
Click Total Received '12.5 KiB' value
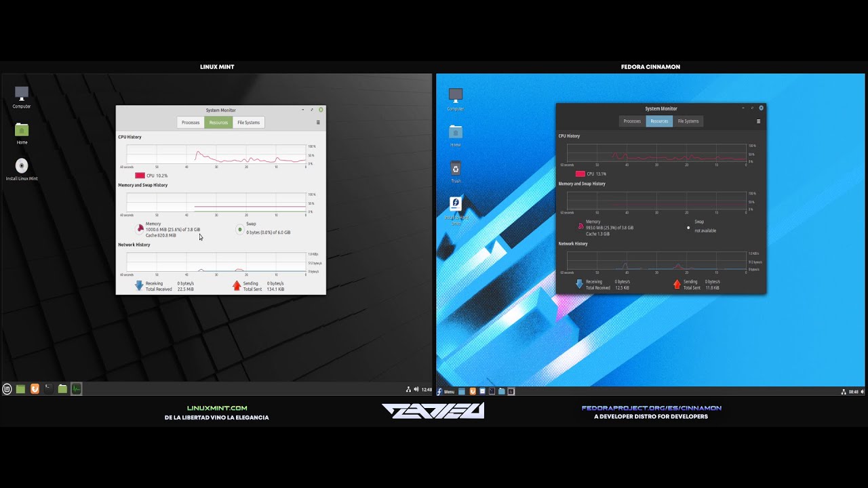pyautogui.click(x=623, y=287)
